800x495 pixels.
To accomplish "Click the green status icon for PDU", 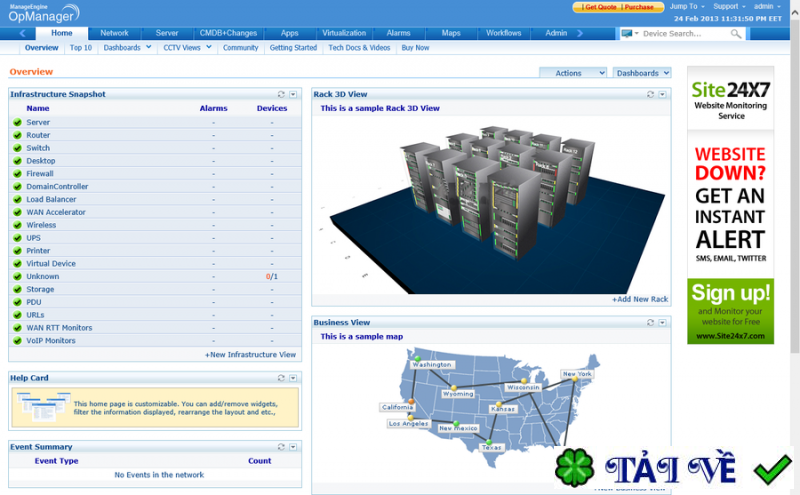I will point(17,302).
